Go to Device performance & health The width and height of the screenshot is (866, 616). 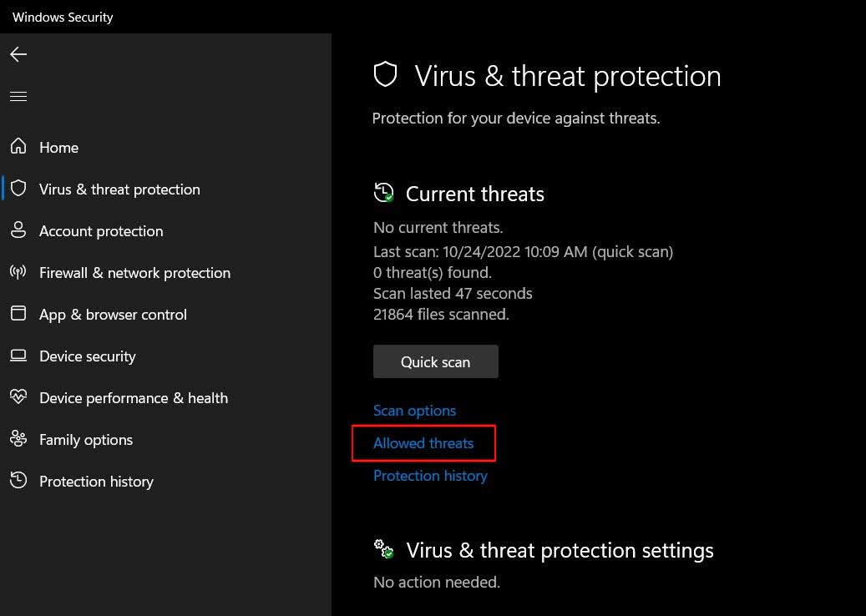click(134, 398)
